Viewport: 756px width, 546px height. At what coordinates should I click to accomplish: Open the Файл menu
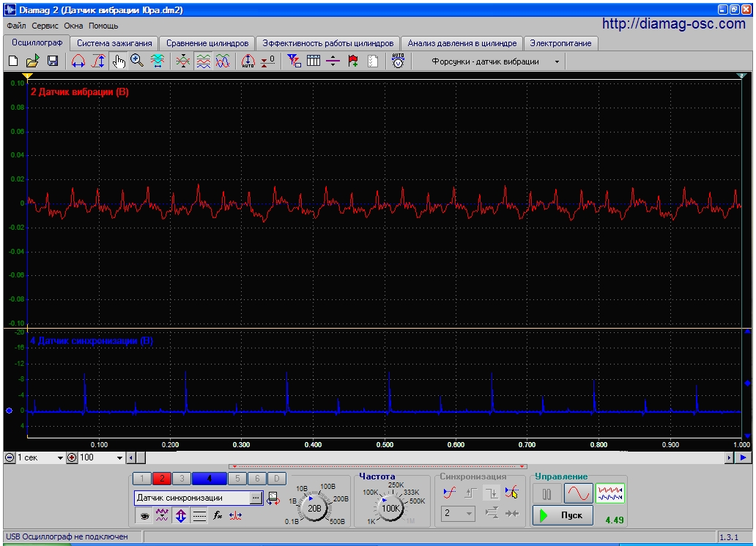(16, 26)
